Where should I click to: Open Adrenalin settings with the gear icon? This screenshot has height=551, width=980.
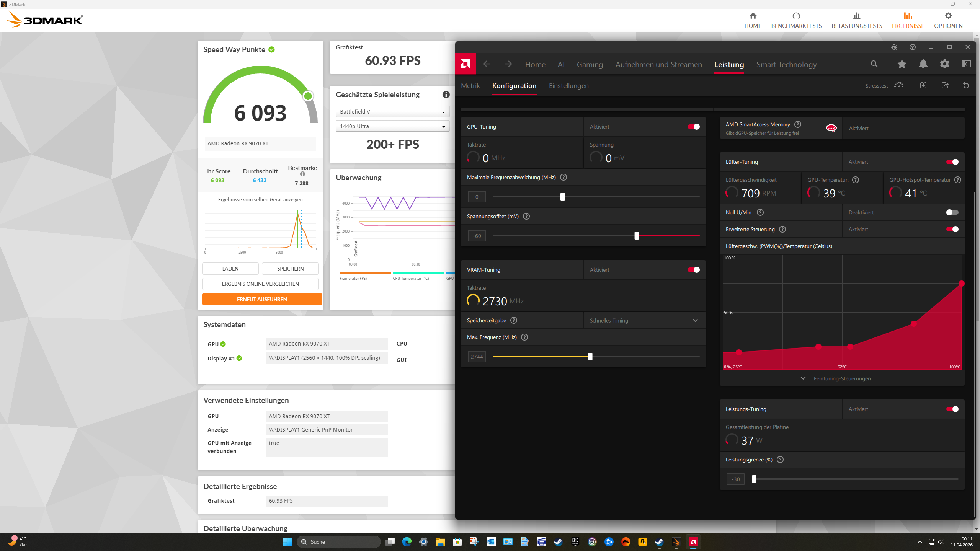pos(944,64)
